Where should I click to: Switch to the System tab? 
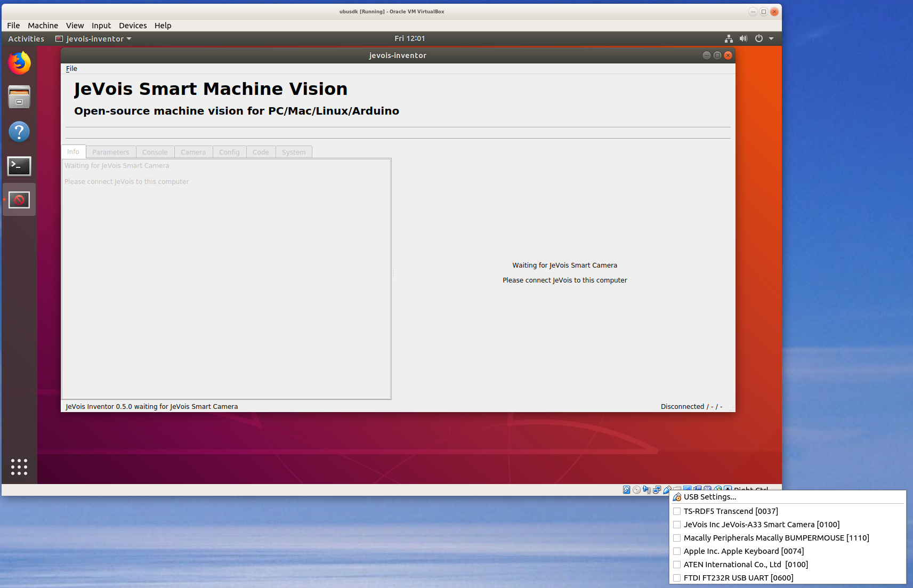point(294,152)
